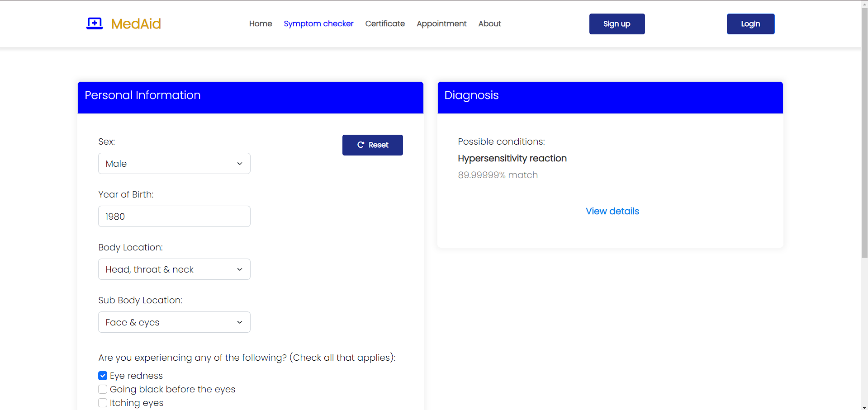Uncheck the Eye redness checkbox
This screenshot has height=410, width=868.
[103, 376]
